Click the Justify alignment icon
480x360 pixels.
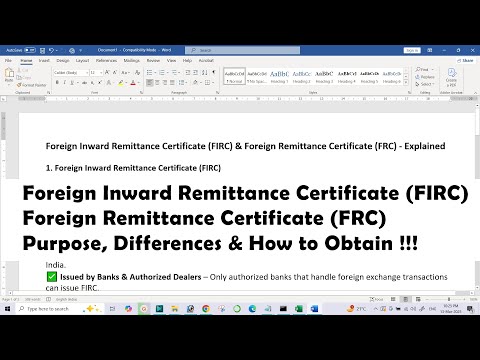point(172,82)
